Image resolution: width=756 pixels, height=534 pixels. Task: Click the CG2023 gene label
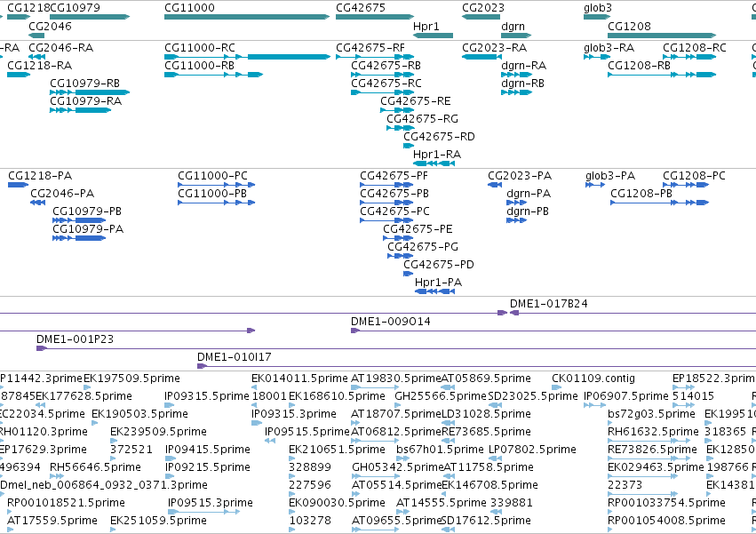[x=483, y=8]
